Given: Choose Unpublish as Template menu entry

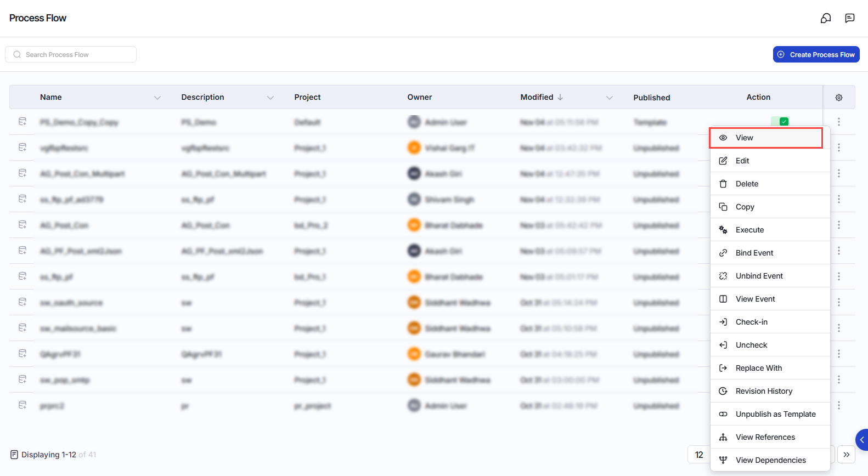Looking at the screenshot, I should click(x=770, y=414).
